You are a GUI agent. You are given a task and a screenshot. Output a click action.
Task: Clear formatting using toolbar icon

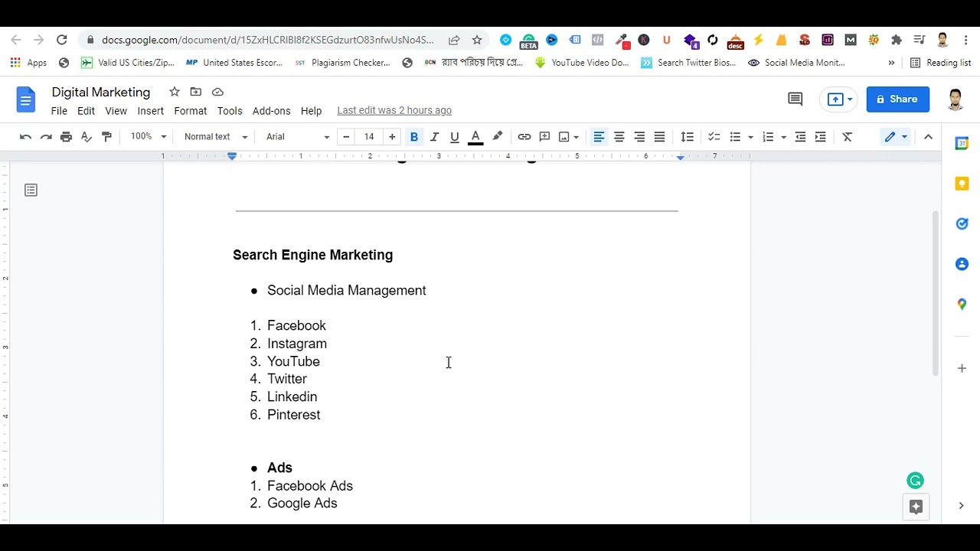(x=847, y=137)
